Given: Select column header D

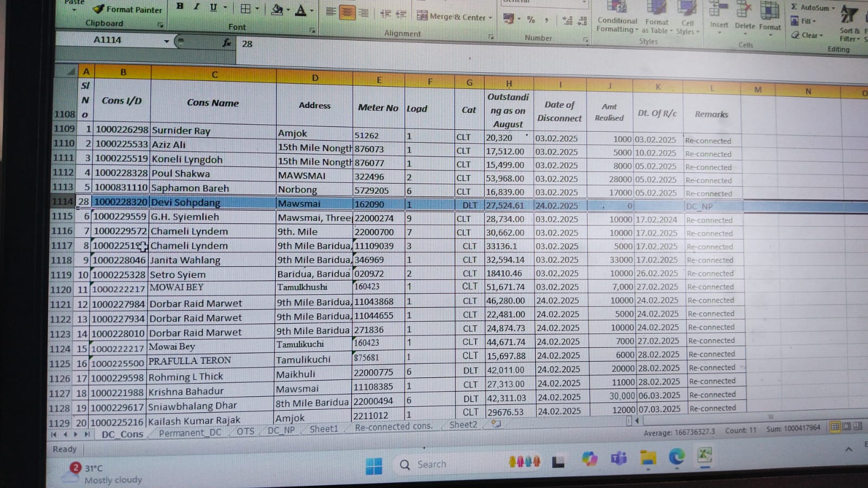Looking at the screenshot, I should 315,78.
